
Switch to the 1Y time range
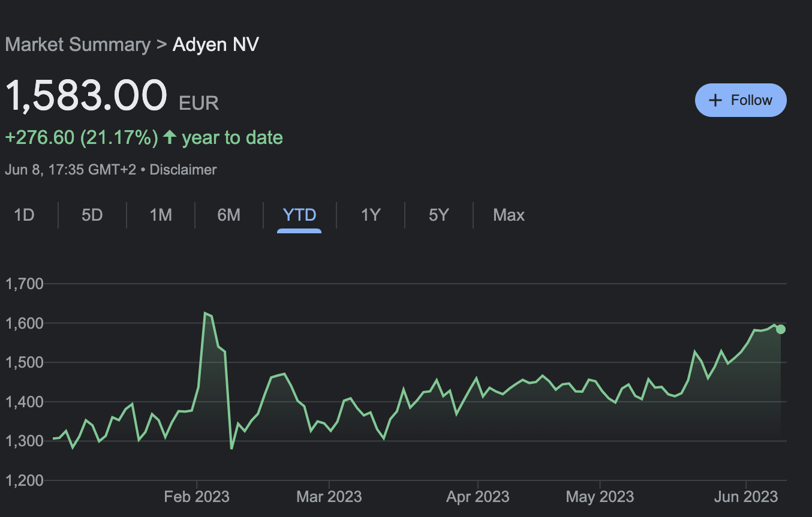click(370, 215)
